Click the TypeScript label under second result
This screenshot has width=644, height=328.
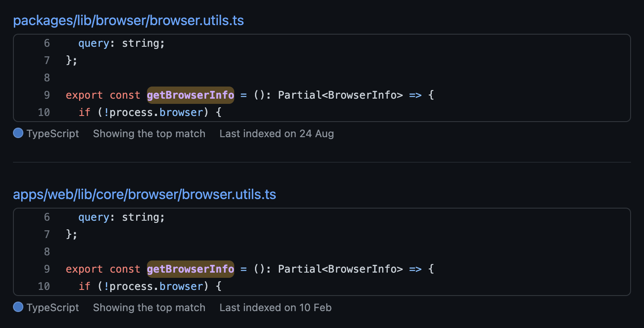click(53, 307)
